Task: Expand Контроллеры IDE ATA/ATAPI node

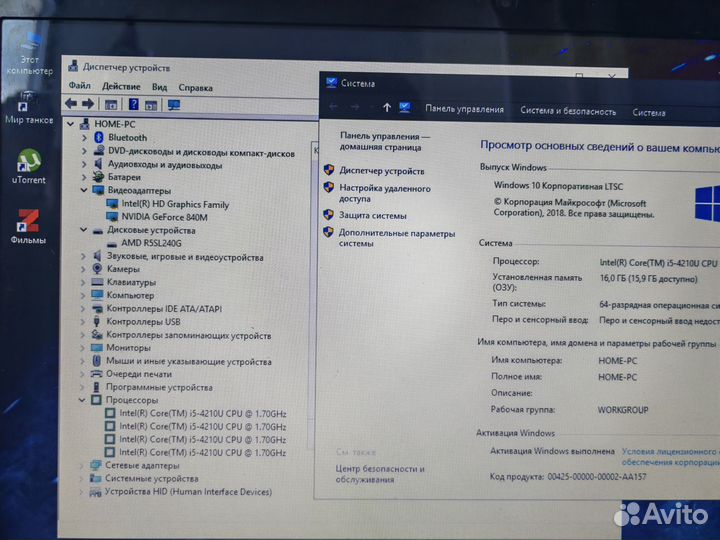Action: [83, 309]
